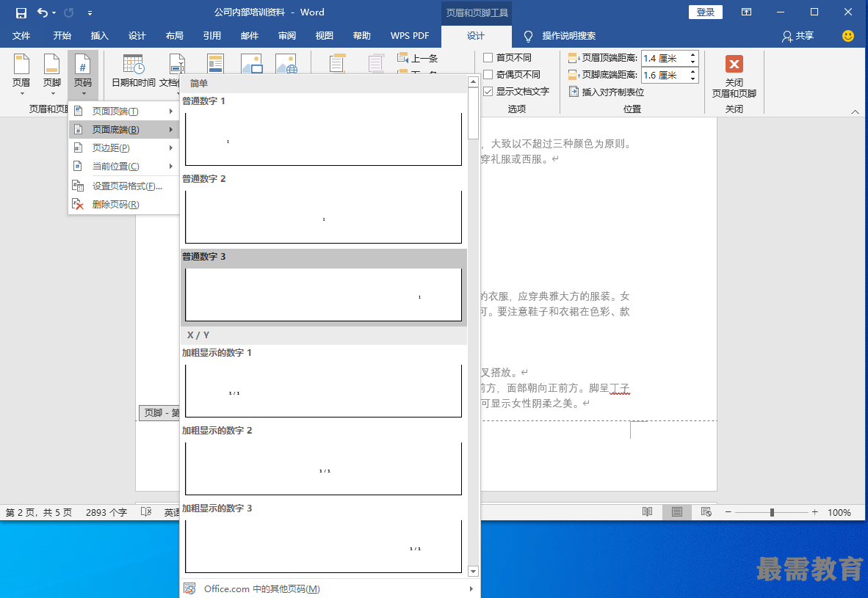
Task: Click the 登录 sign-in button
Action: 705,12
